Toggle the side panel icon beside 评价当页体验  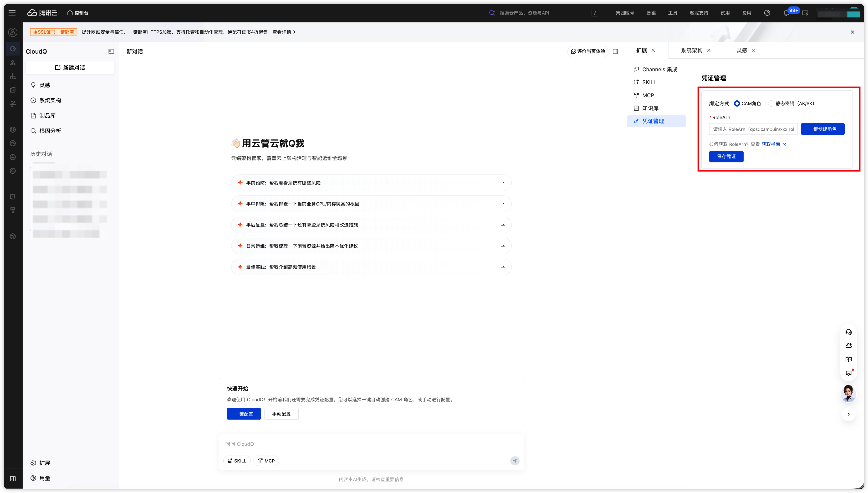pos(615,51)
